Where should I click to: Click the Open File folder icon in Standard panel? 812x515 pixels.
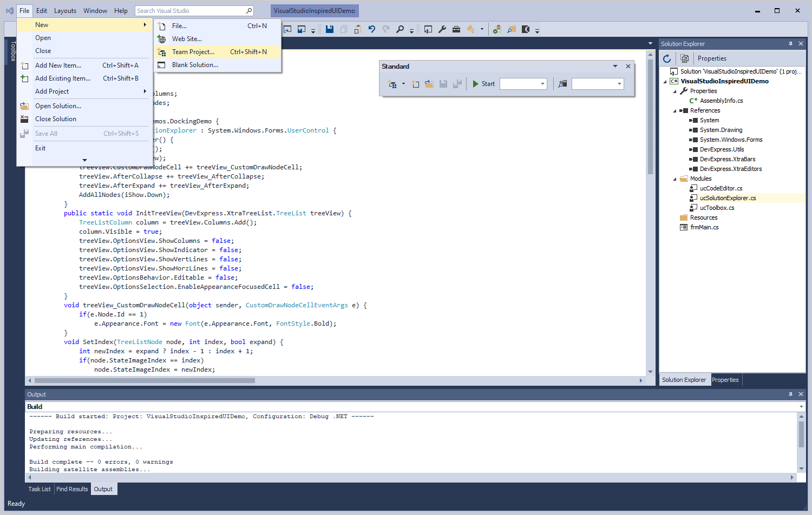429,84
